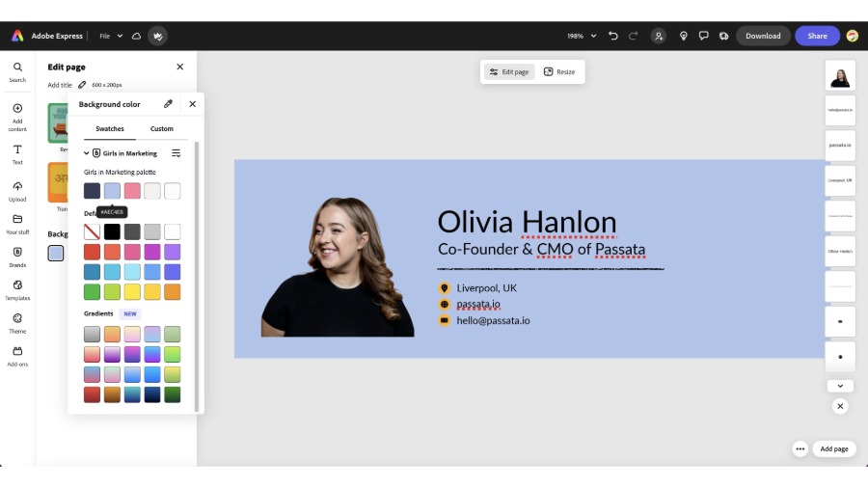This screenshot has width=868, height=488.
Task: Select the no-color transparent swatch
Action: point(92,231)
